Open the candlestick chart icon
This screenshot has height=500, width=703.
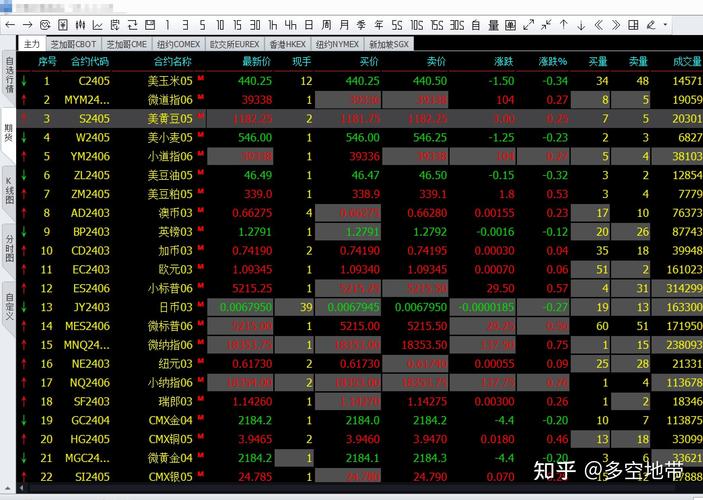point(82,24)
